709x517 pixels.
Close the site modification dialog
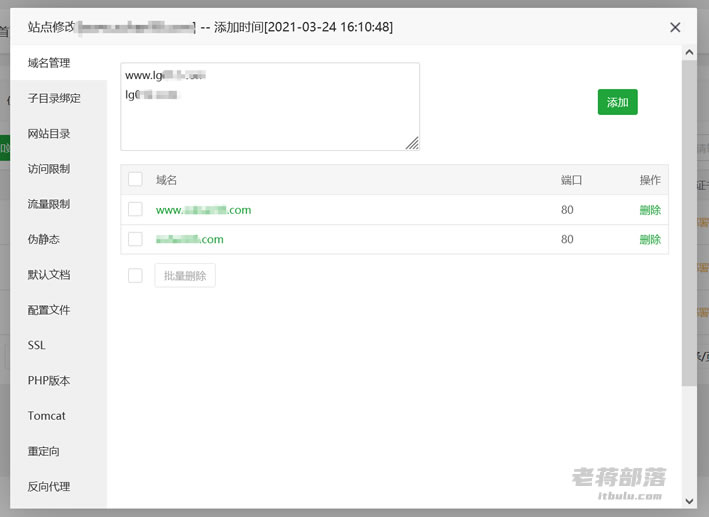(675, 28)
